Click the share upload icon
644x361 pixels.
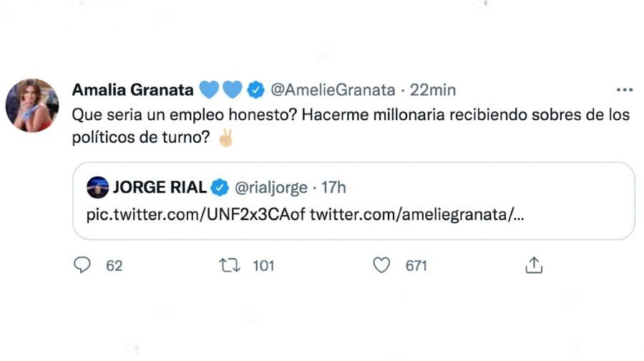534,265
